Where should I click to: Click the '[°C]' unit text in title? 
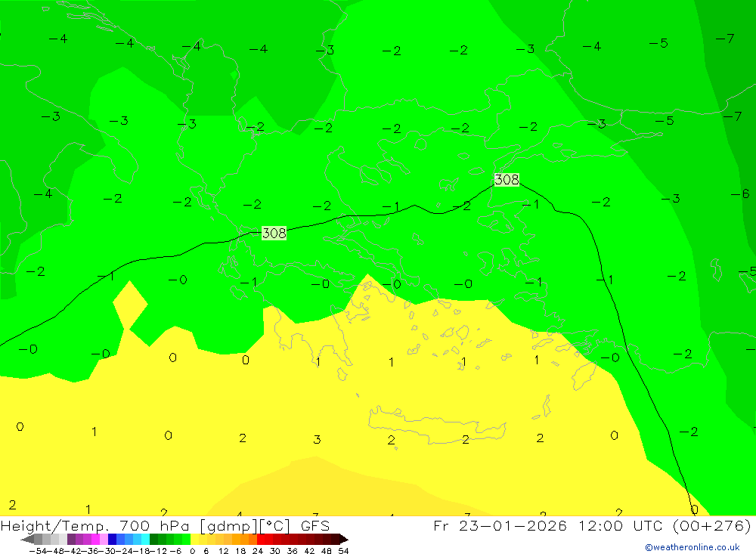(274, 526)
